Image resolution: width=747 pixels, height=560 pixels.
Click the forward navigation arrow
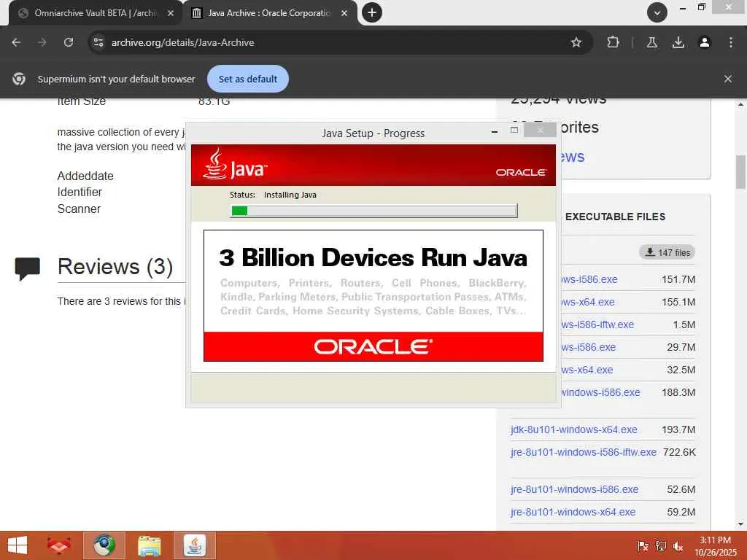[42, 42]
